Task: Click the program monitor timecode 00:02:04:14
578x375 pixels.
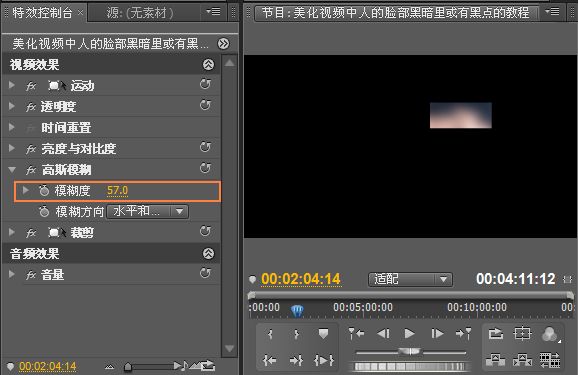Action: pyautogui.click(x=301, y=279)
